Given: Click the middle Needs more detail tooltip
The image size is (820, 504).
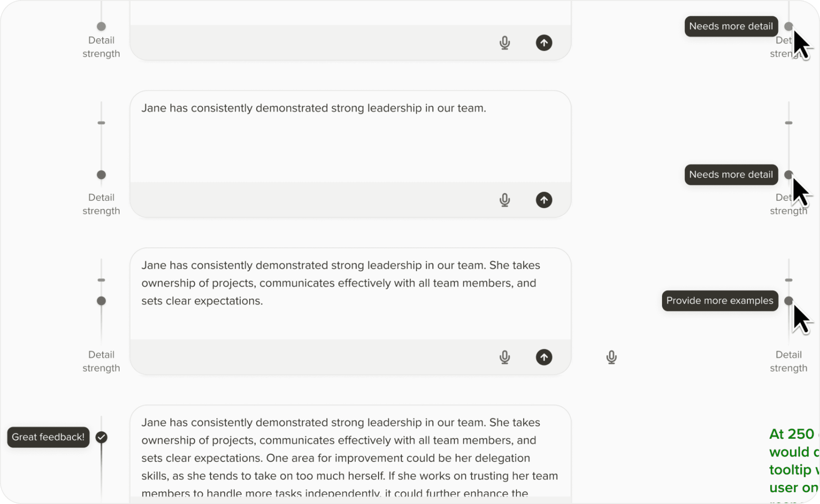Looking at the screenshot, I should coord(731,175).
